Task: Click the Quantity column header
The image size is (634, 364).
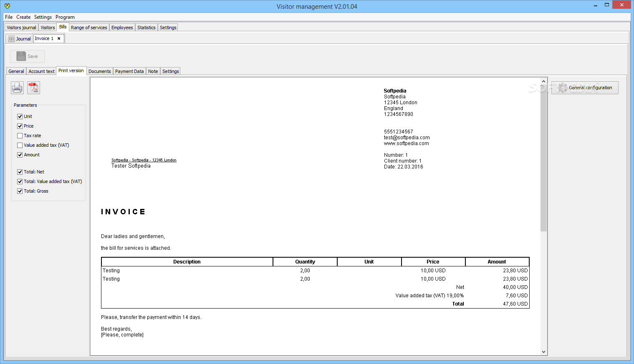Action: 305,262
